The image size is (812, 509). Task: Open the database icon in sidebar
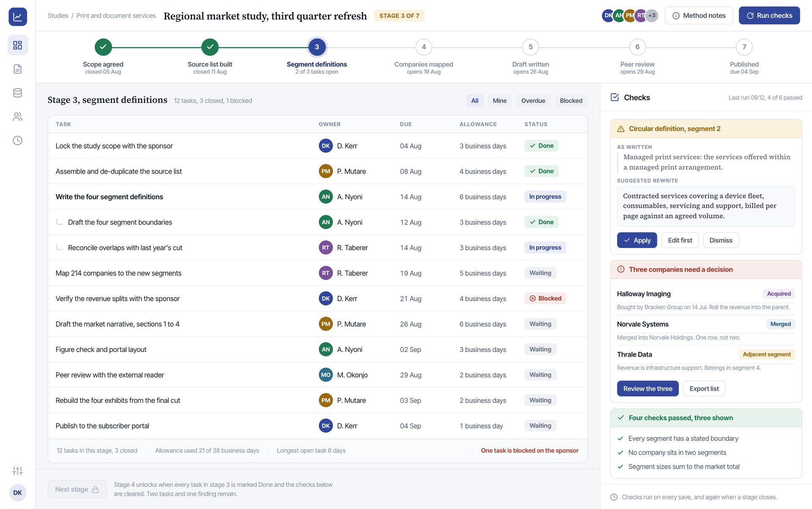[x=17, y=93]
